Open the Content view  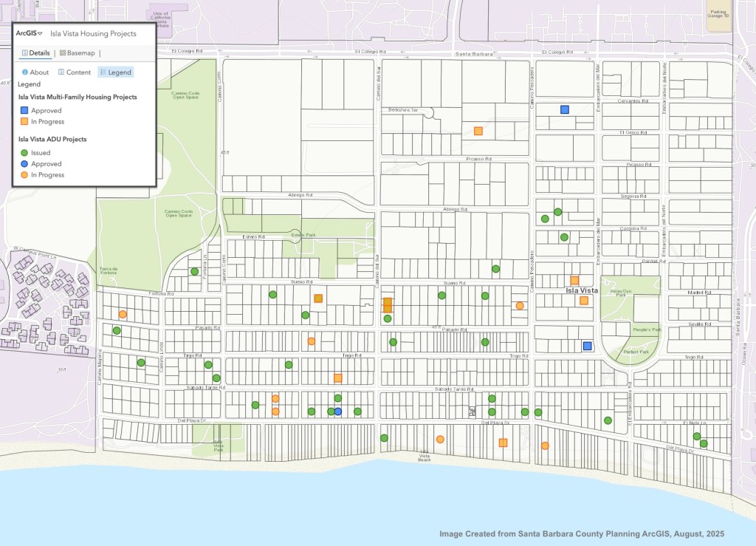74,72
